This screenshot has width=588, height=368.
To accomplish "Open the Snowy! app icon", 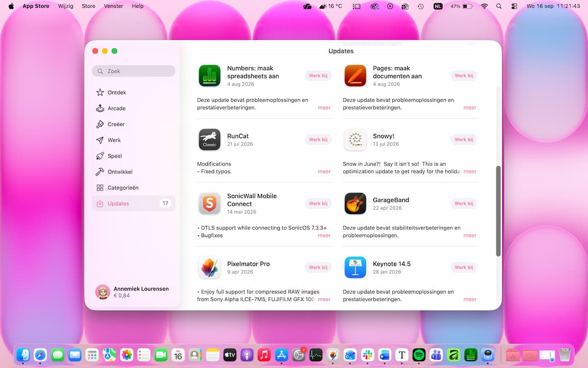I will (x=355, y=140).
